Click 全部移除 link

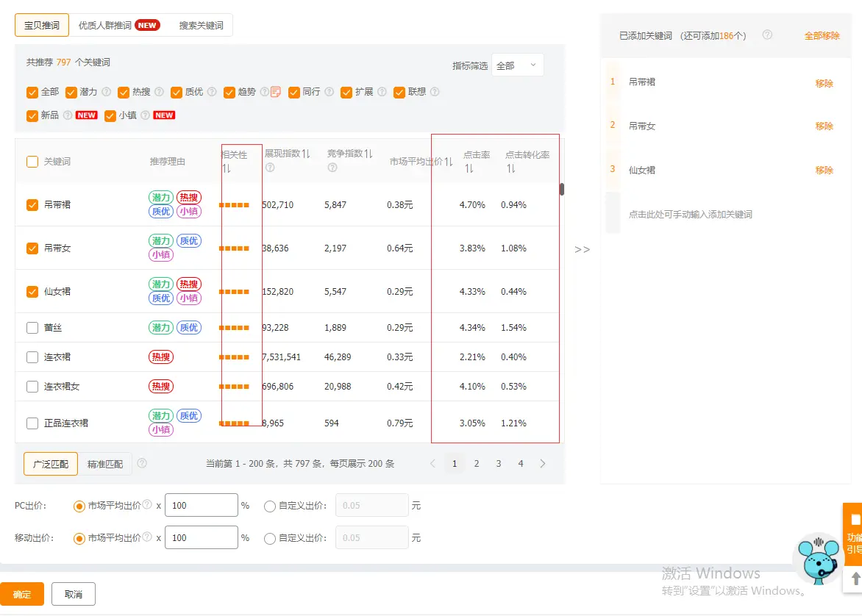[822, 35]
